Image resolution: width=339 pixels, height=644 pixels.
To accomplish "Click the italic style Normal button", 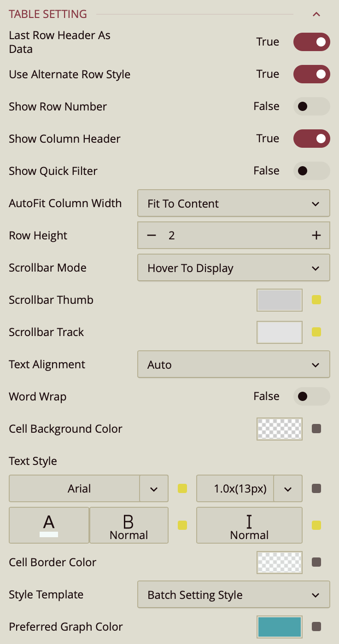I will click(249, 525).
